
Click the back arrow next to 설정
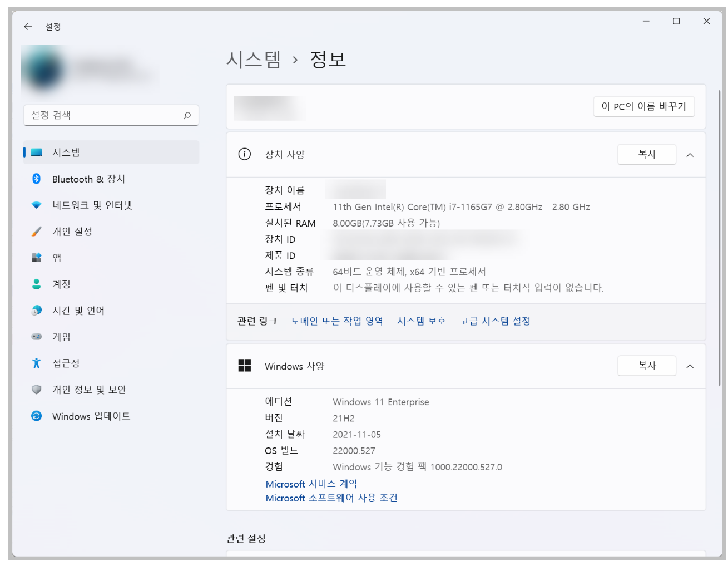point(28,27)
